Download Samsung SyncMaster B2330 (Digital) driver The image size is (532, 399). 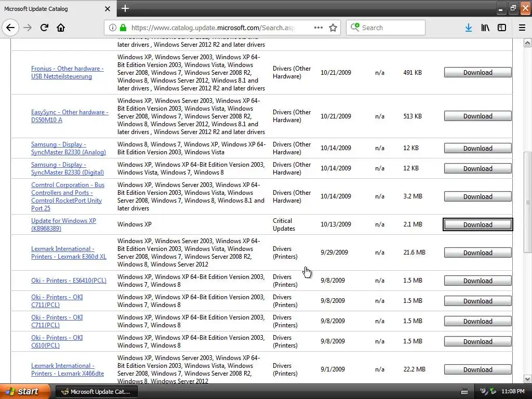tap(478, 169)
